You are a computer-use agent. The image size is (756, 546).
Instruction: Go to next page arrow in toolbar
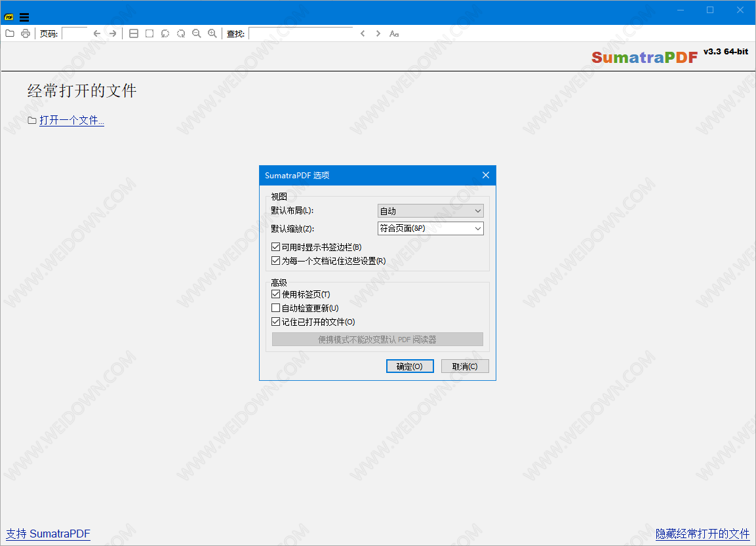[113, 33]
